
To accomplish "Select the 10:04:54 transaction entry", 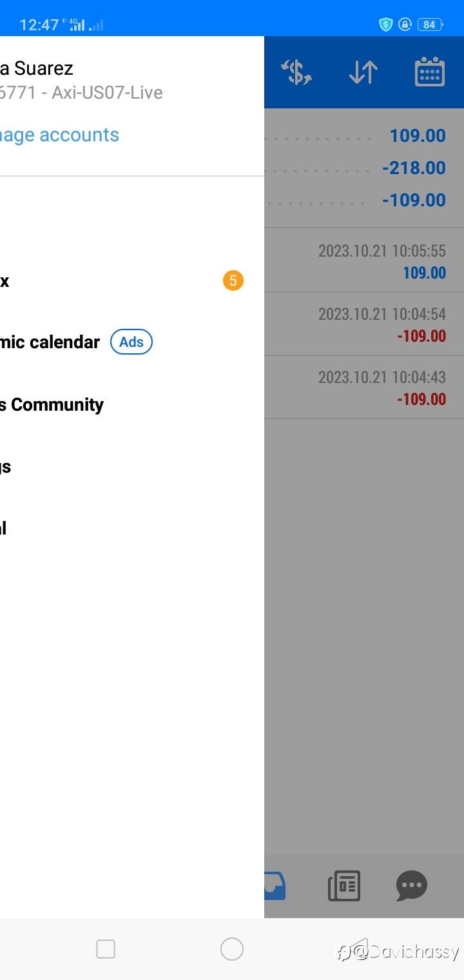I will (x=364, y=324).
